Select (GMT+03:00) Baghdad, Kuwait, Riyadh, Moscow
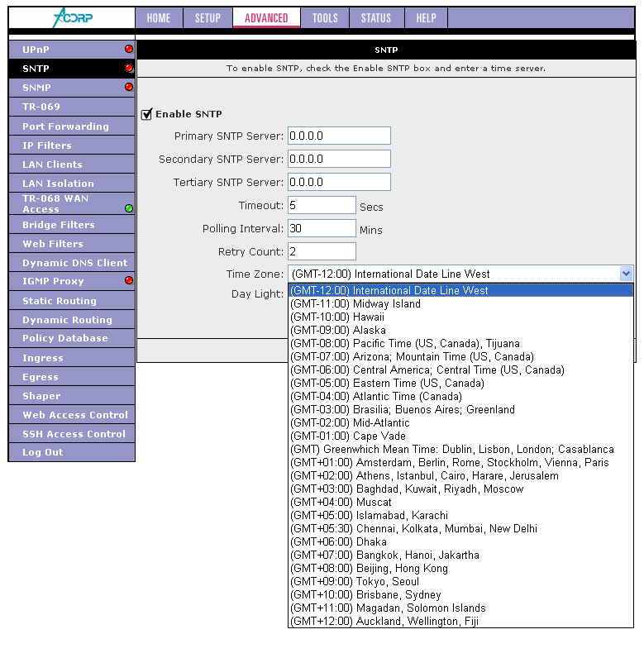Image resolution: width=644 pixels, height=658 pixels. pyautogui.click(x=460, y=489)
